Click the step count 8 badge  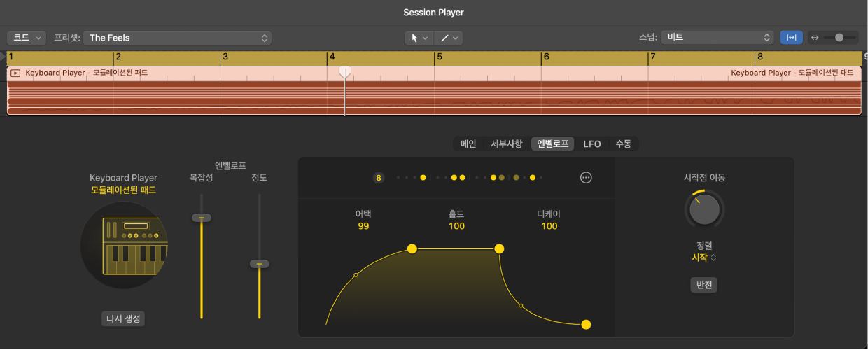[379, 178]
